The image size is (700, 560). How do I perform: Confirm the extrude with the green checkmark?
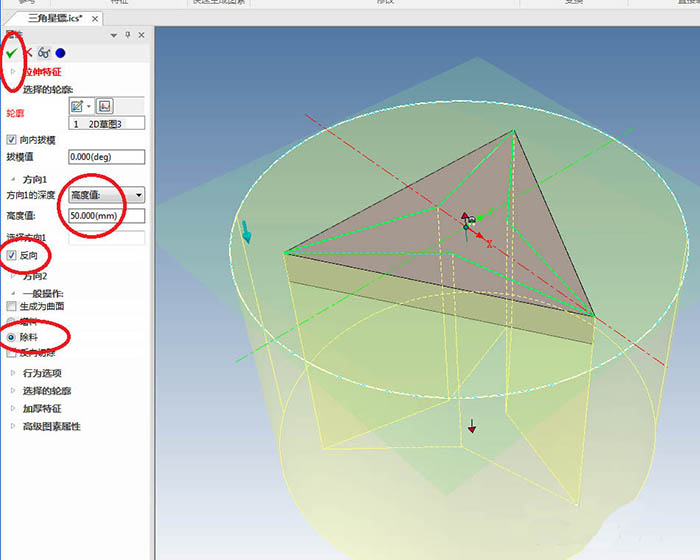click(x=11, y=53)
